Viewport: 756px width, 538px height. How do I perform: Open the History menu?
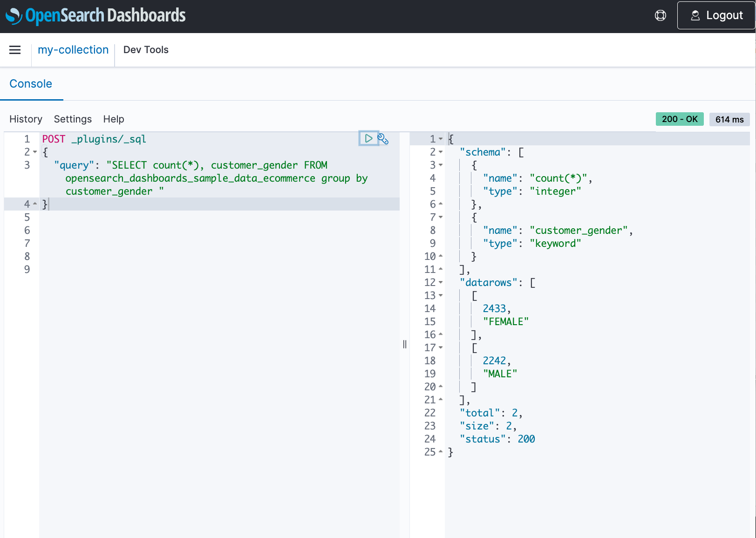click(x=26, y=119)
